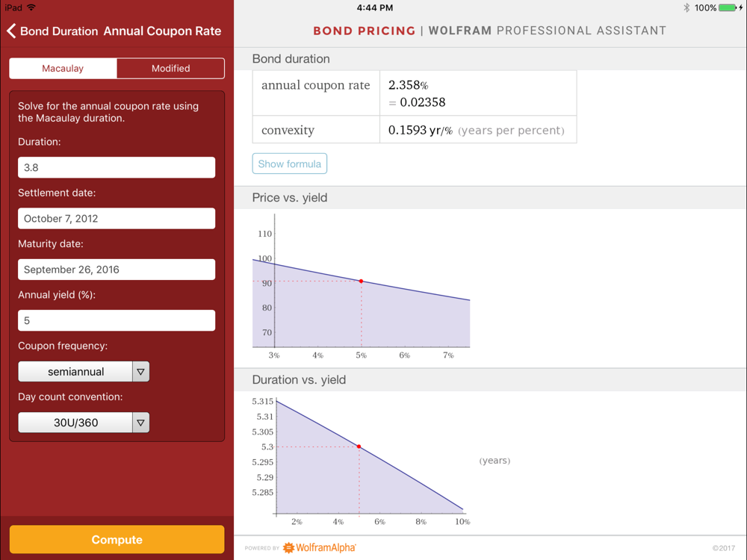Tap the ©2017 copyright text
Viewport: 747px width, 560px height.
click(724, 548)
